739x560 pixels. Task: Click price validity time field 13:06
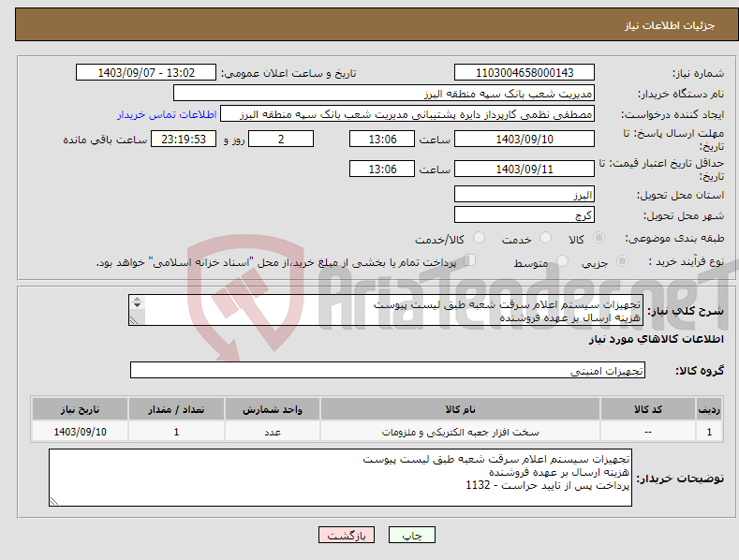point(382,169)
